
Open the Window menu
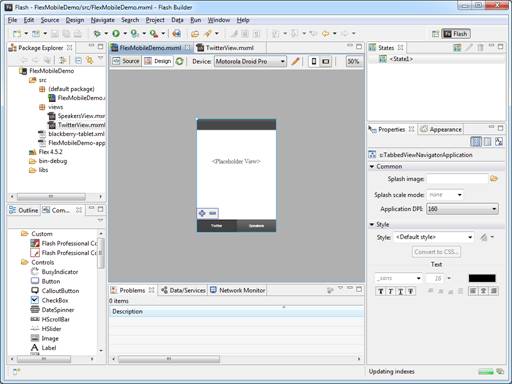219,20
